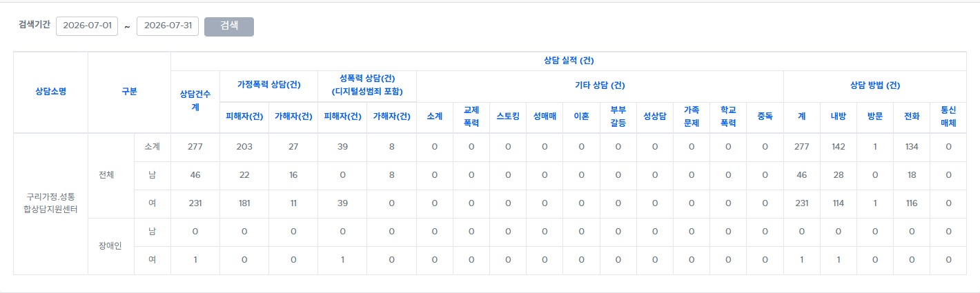The image size is (980, 293).
Task: Click the 성폭력 상담(건) header cell
Action: [x=367, y=85]
